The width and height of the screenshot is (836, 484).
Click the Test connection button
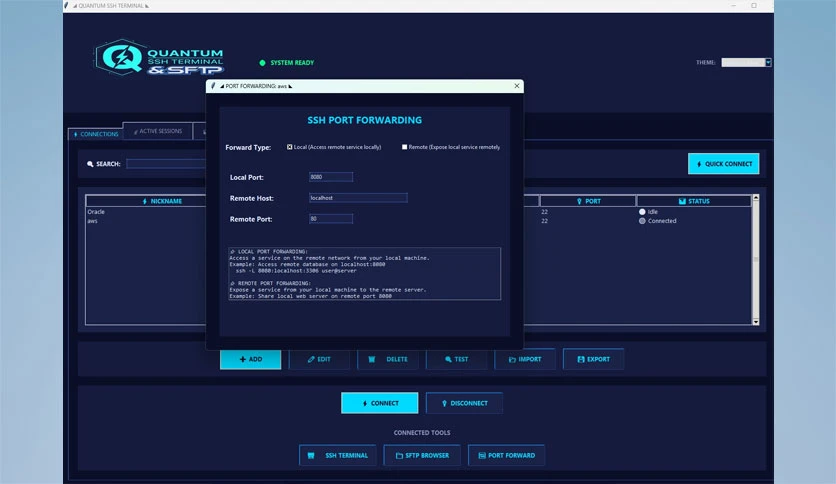[x=456, y=359]
